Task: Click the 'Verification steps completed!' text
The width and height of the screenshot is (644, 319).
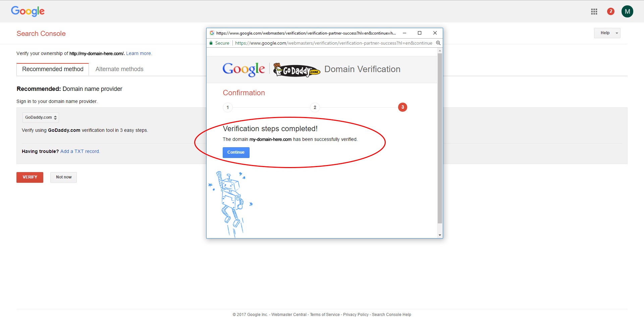Action: point(270,129)
